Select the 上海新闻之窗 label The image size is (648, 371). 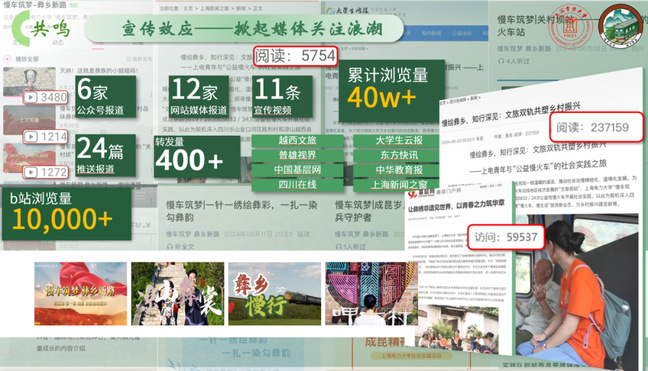398,184
